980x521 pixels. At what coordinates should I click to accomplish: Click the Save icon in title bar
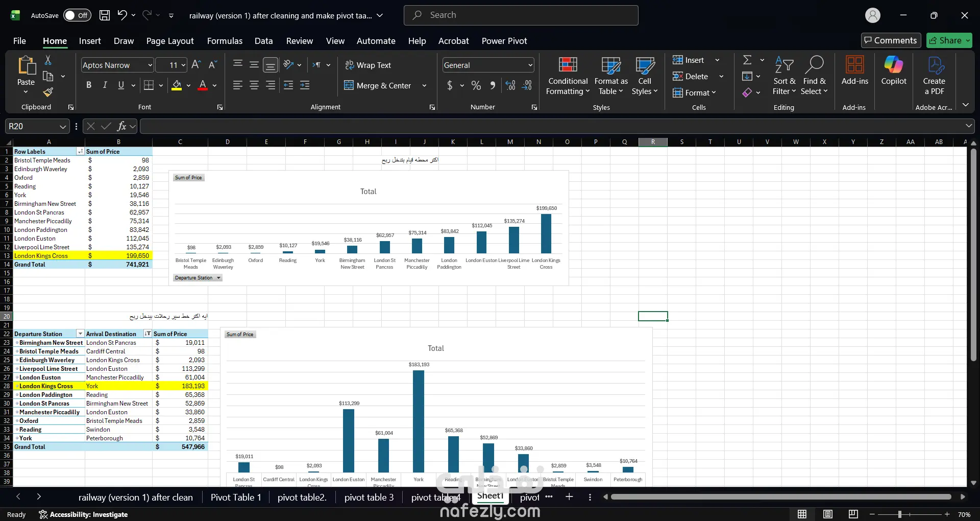(x=105, y=15)
